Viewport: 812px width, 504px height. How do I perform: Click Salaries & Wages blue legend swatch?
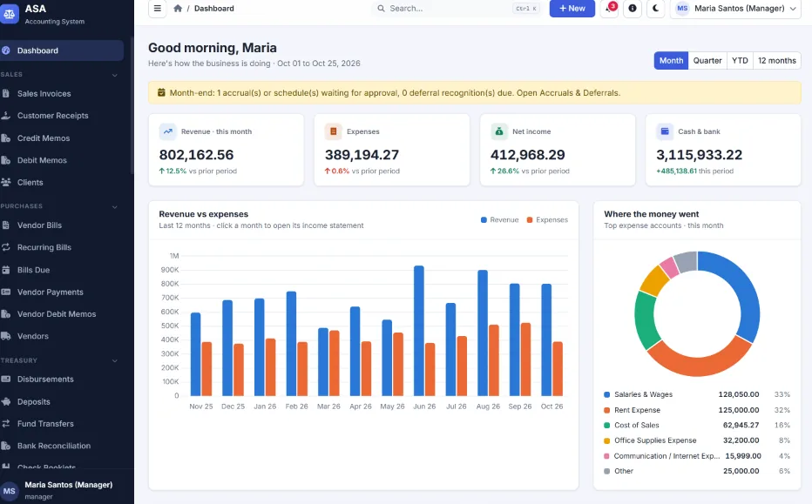click(607, 394)
